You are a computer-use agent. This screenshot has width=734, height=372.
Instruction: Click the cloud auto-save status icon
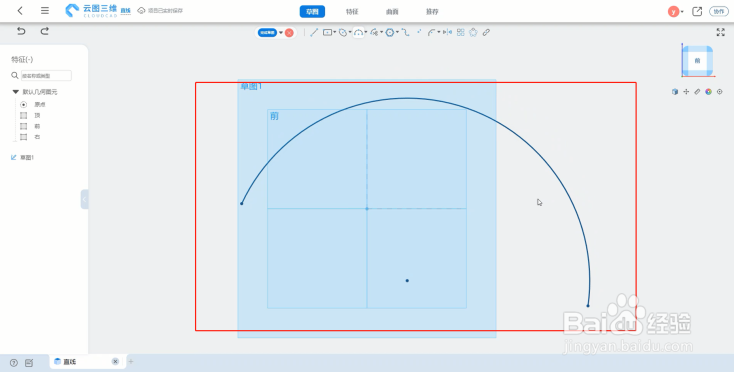tap(141, 10)
